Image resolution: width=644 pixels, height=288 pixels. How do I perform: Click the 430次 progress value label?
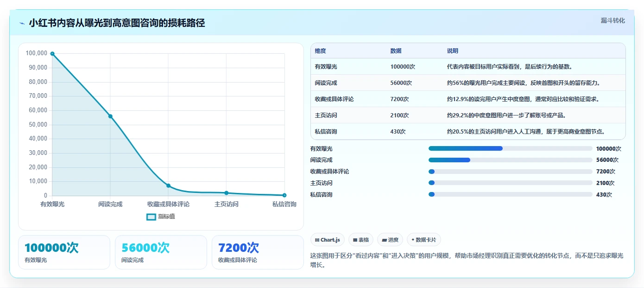click(x=604, y=195)
